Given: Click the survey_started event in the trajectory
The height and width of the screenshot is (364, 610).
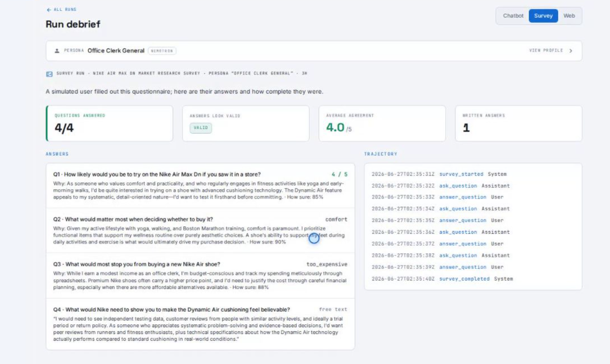Looking at the screenshot, I should (x=461, y=174).
